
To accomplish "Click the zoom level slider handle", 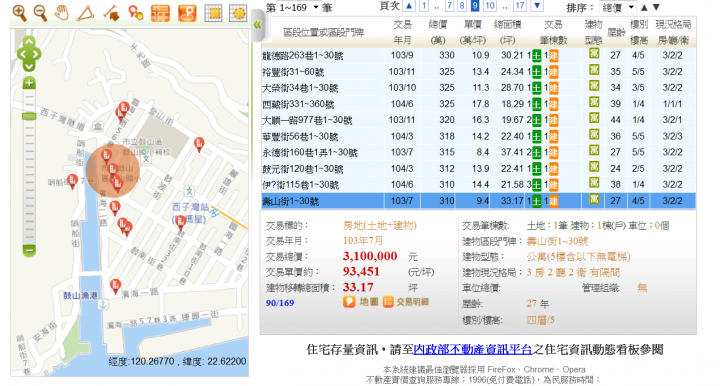I will click(29, 116).
